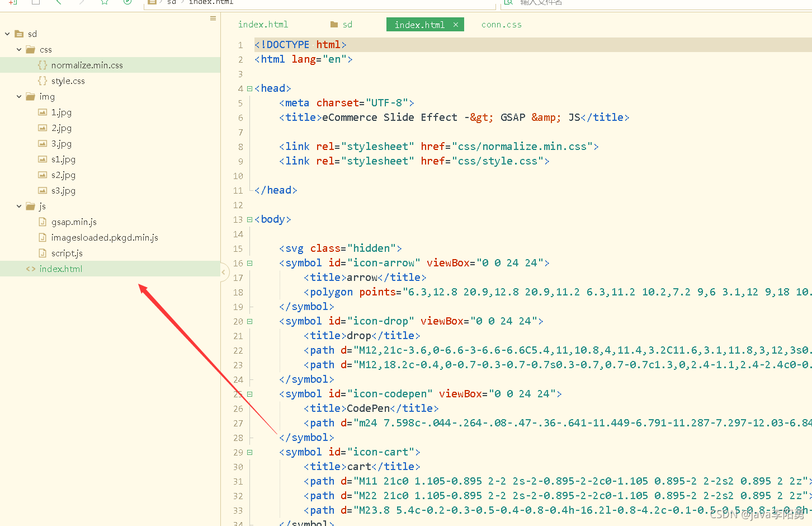Select s3.jpg in the img folder

63,191
